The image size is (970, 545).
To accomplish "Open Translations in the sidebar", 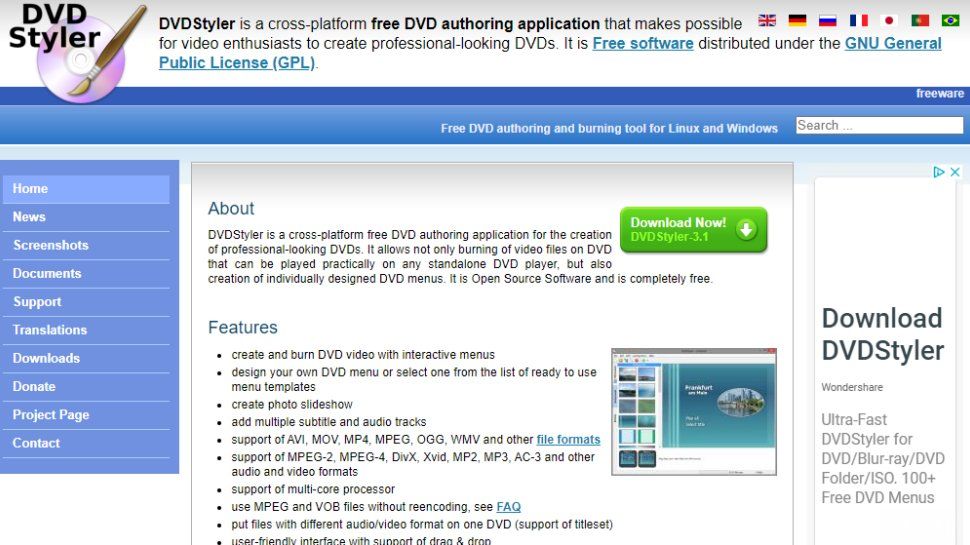I will tap(86, 330).
